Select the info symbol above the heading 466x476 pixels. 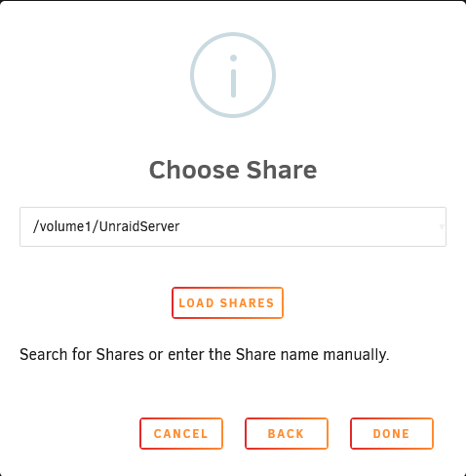pyautogui.click(x=233, y=75)
